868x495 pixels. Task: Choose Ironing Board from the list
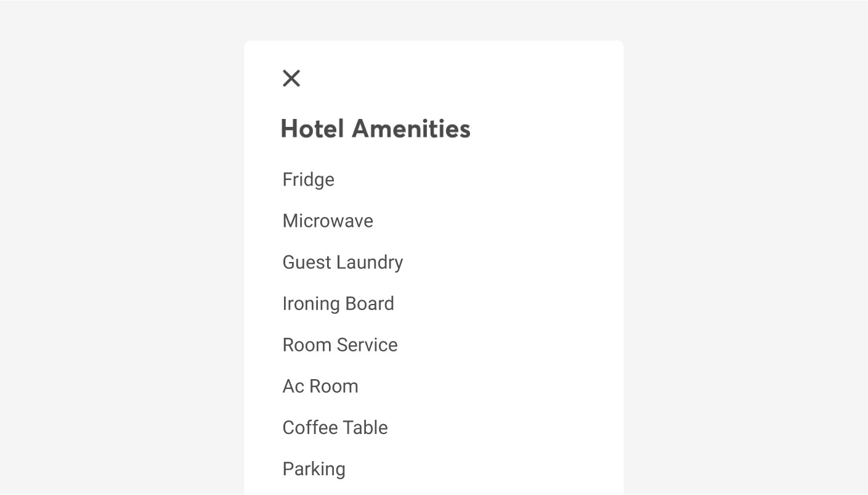338,303
